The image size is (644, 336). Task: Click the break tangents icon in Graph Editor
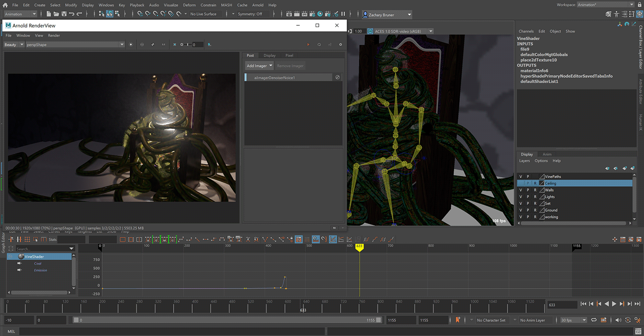(265, 239)
